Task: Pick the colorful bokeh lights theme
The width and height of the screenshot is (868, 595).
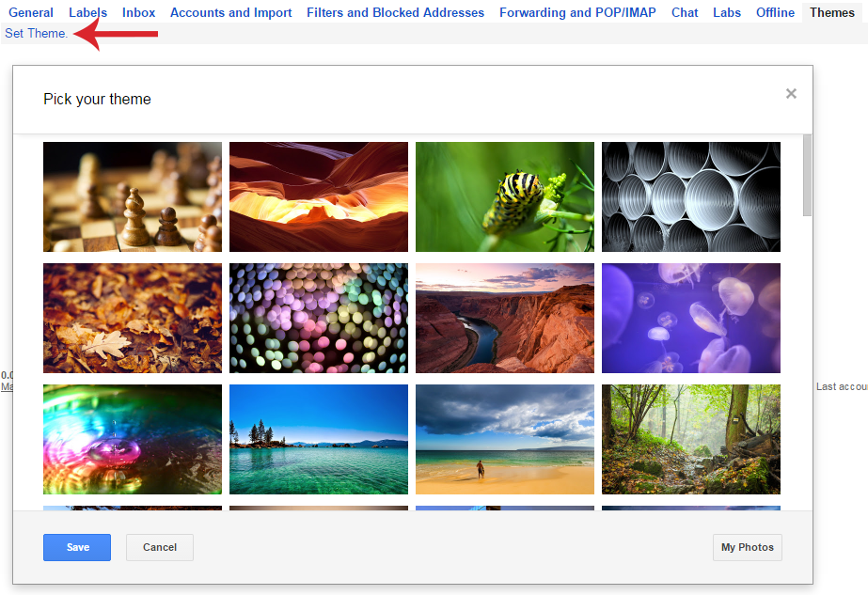Action: coord(318,318)
